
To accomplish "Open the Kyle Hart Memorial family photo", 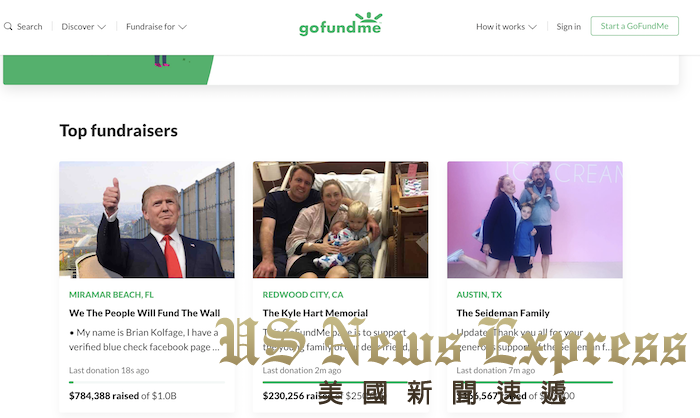I will click(x=341, y=220).
